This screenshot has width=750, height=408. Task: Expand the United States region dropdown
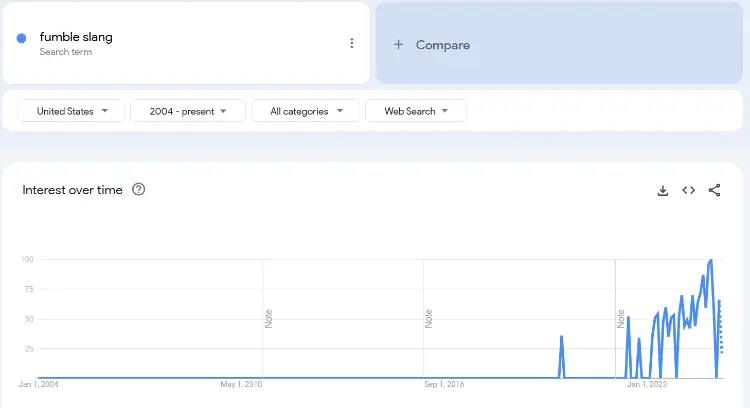tap(70, 111)
